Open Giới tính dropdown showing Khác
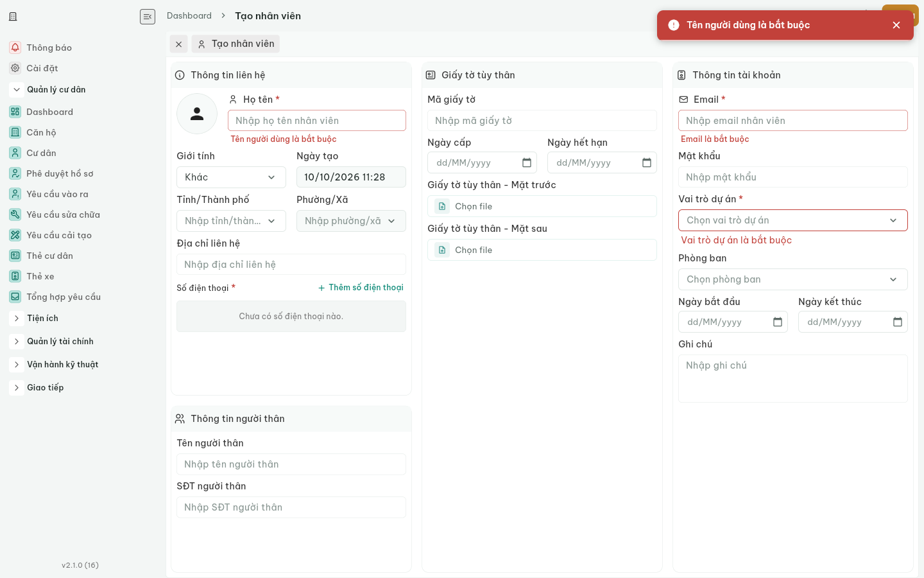The width and height of the screenshot is (924, 578). [231, 177]
